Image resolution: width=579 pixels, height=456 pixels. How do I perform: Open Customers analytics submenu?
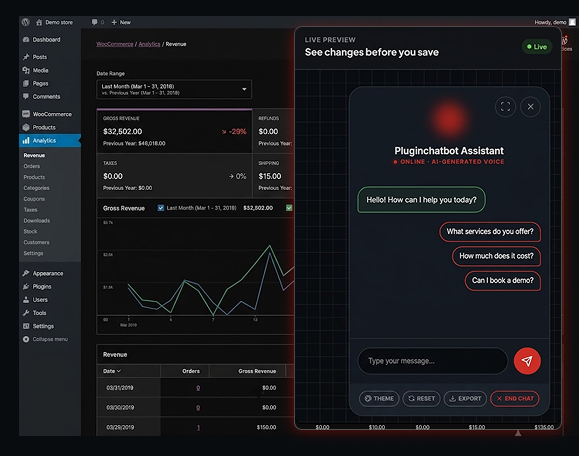(37, 242)
